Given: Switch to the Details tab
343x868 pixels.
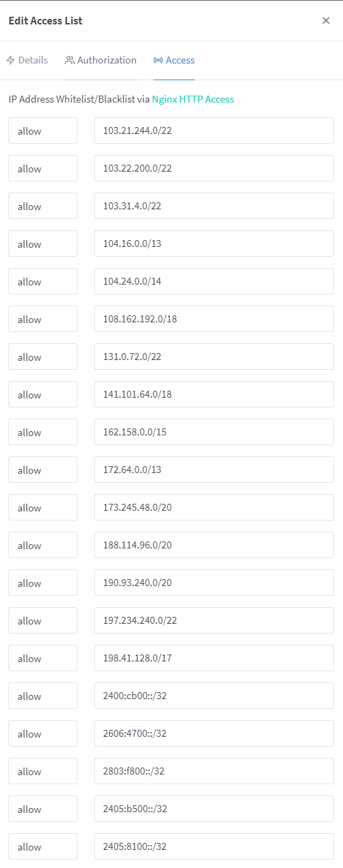Looking at the screenshot, I should click(27, 61).
